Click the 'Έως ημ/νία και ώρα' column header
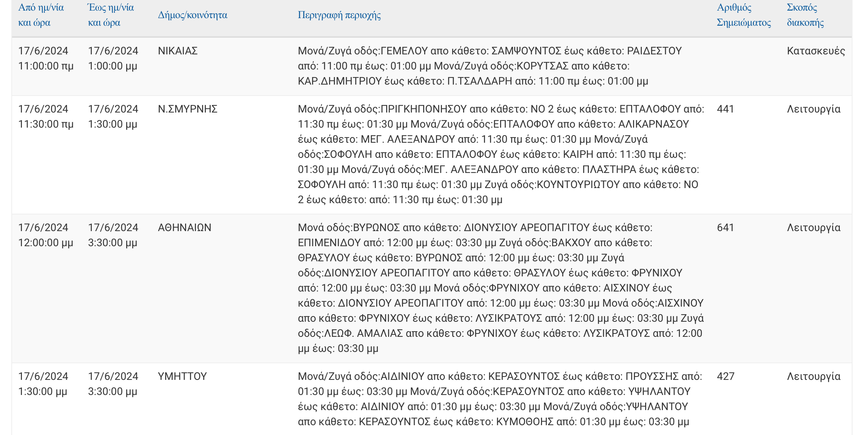 coord(111,15)
